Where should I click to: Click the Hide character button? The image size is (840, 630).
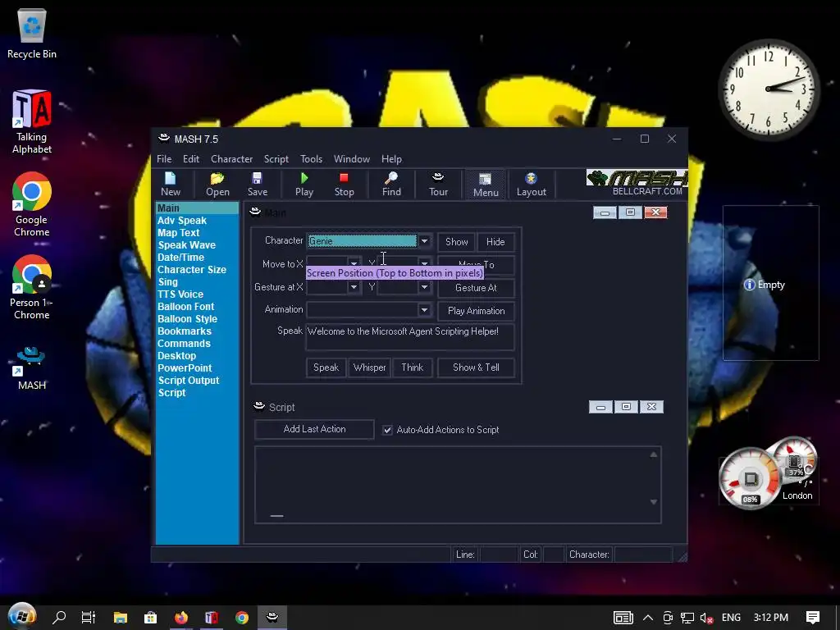tap(495, 242)
